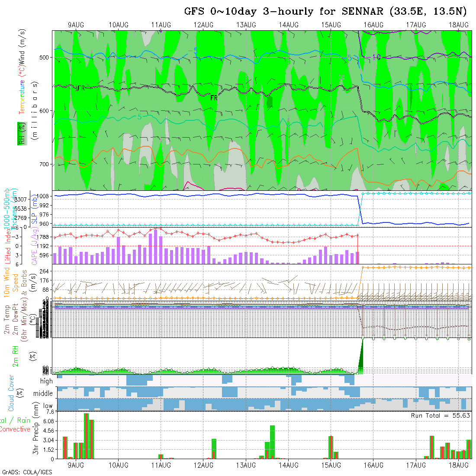Click the Wind (m/s) axis title
Screen dimensions: 476x476
(x=22, y=47)
